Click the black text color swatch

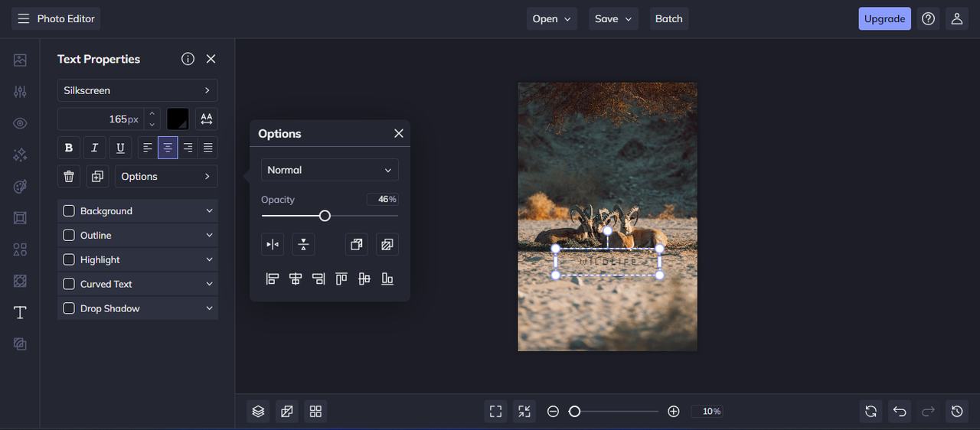click(x=178, y=119)
